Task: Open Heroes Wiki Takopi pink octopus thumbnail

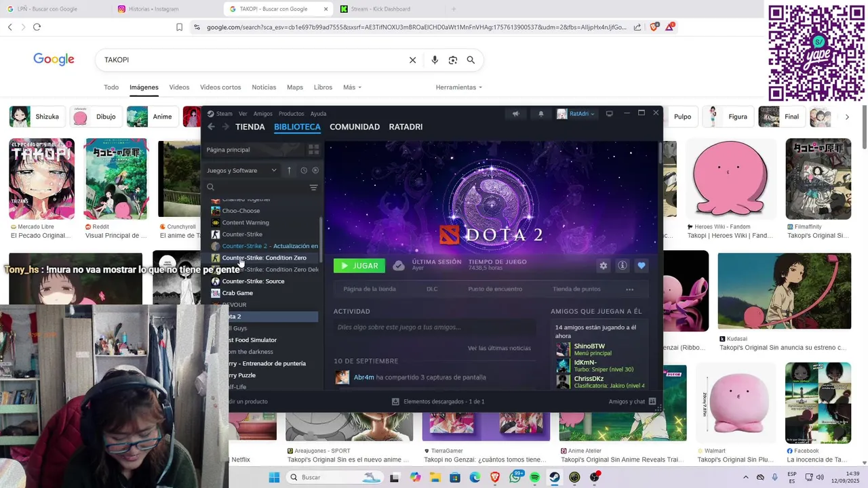Action: pos(730,179)
